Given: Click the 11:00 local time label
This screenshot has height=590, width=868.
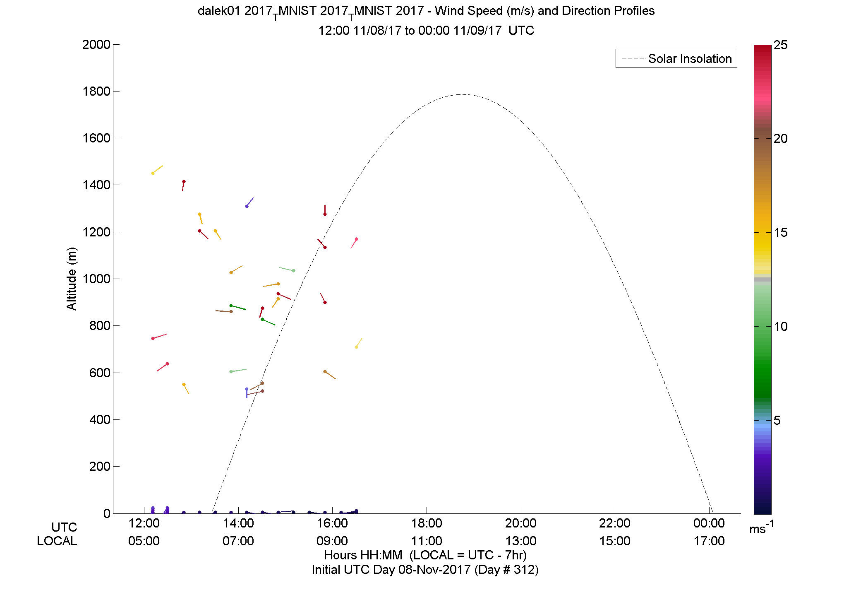Looking at the screenshot, I should click(x=427, y=541).
